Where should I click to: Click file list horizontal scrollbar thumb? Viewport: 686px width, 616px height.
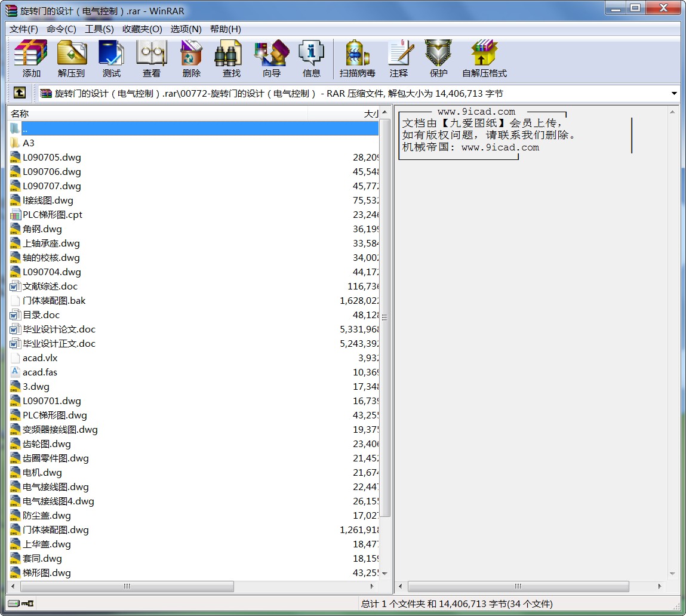pos(127,586)
